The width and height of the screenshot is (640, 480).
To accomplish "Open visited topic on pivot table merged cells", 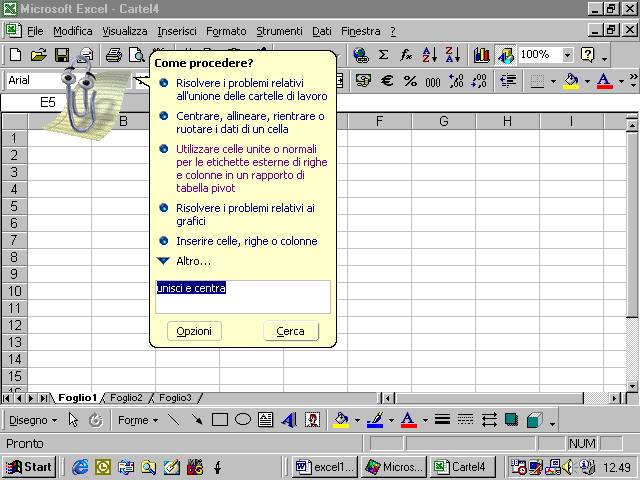I will [x=251, y=168].
